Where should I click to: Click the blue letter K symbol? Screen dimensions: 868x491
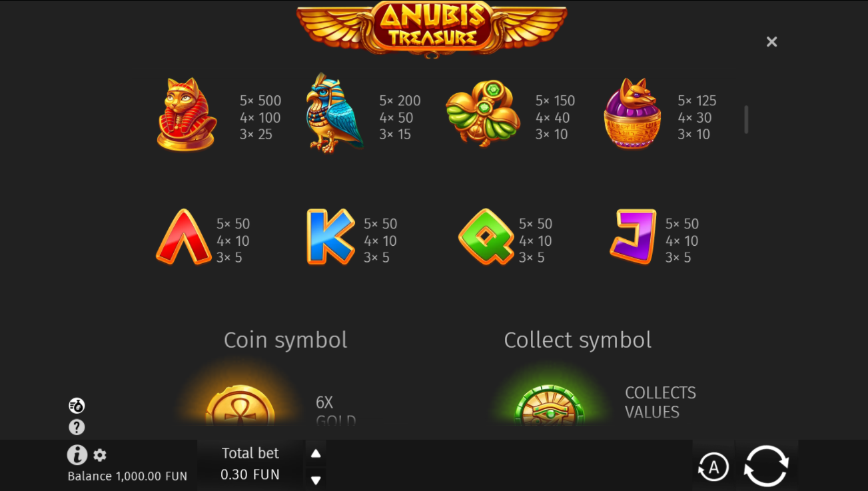tap(330, 237)
